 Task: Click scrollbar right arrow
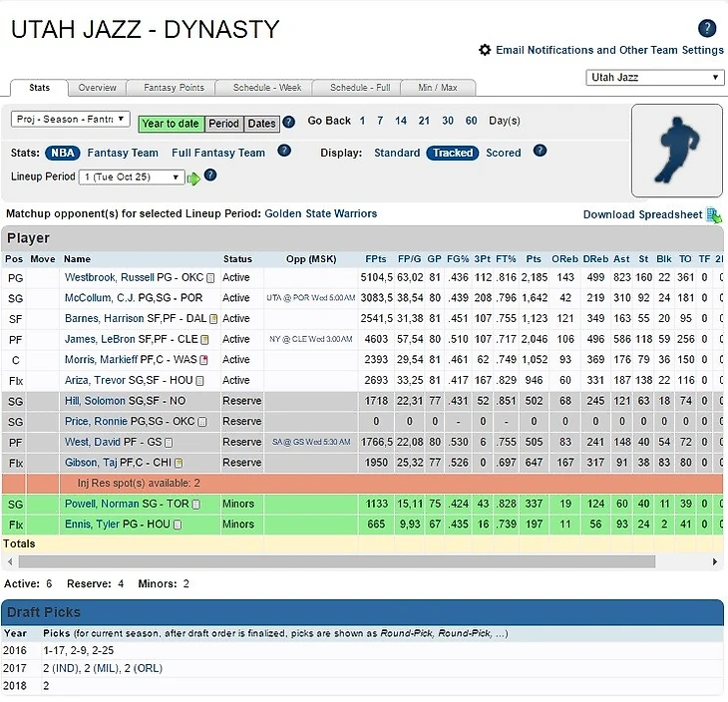(x=715, y=561)
